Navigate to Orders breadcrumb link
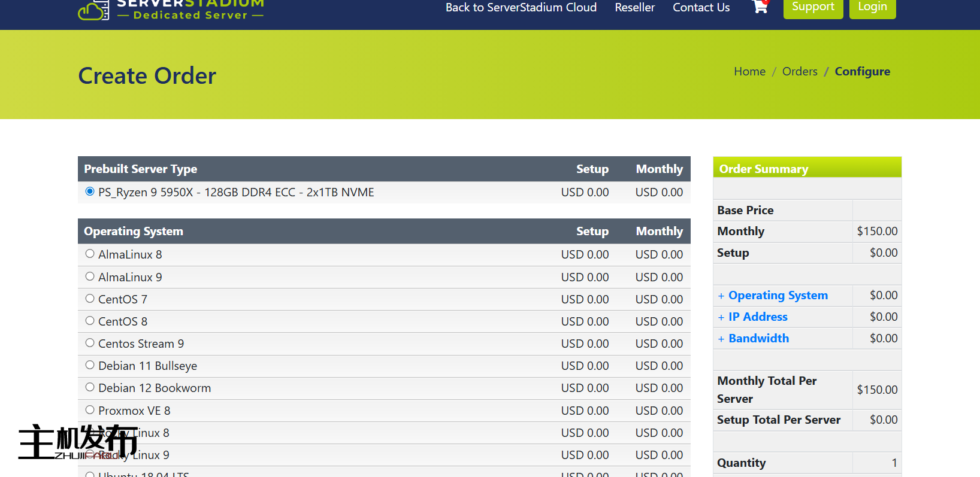Screen dimensions: 980x477 click(x=799, y=72)
